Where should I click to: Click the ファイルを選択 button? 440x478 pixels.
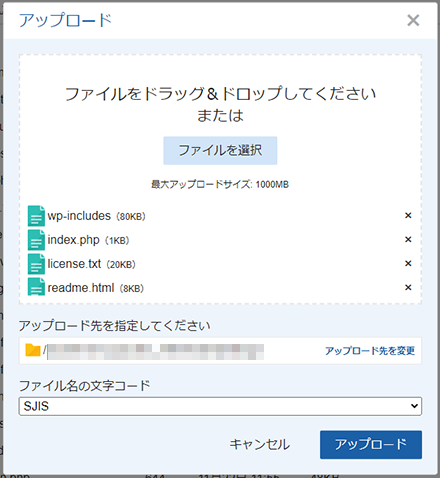coord(220,150)
